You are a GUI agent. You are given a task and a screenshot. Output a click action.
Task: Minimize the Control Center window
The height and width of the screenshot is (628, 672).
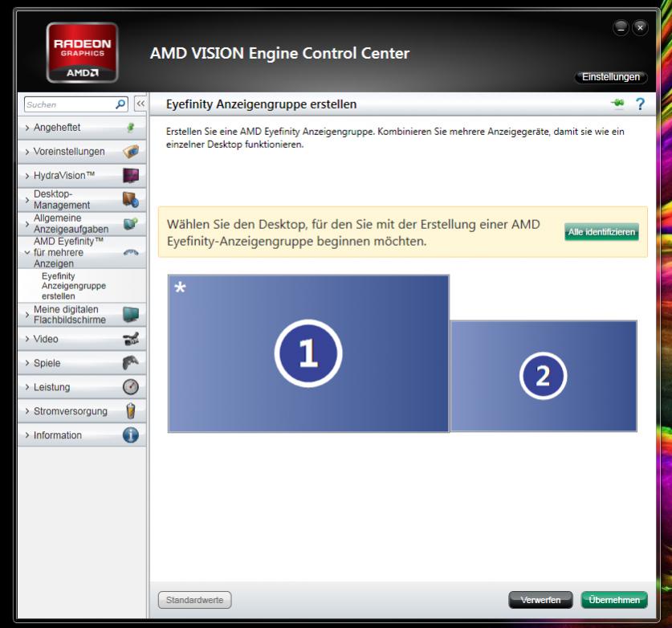click(x=621, y=28)
